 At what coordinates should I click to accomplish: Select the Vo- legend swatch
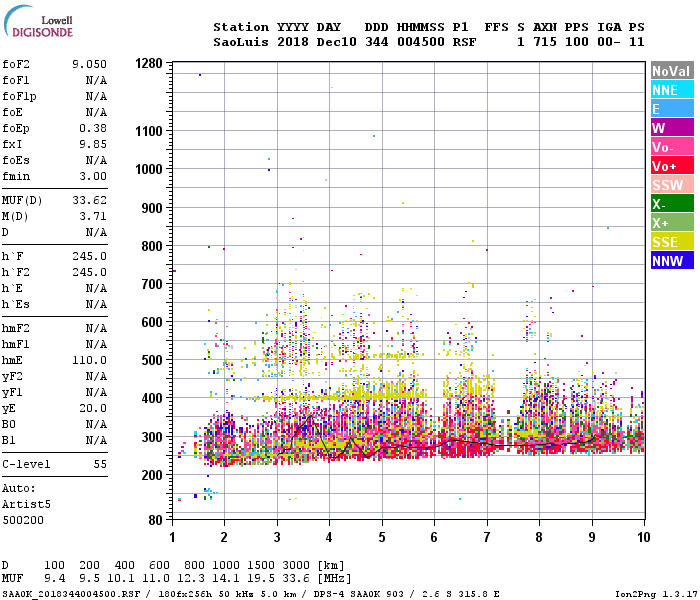coord(672,147)
